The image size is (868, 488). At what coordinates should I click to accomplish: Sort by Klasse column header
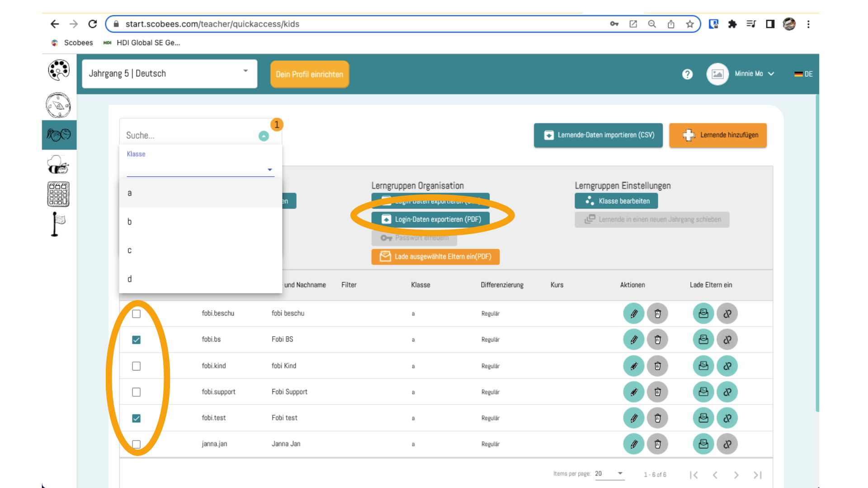420,285
